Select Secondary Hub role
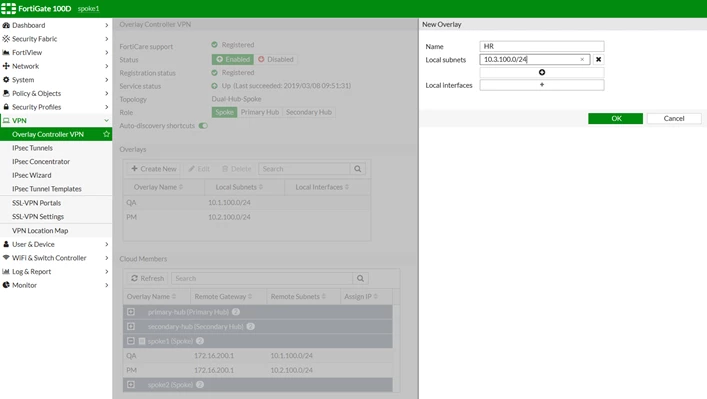This screenshot has height=399, width=707. pyautogui.click(x=309, y=112)
